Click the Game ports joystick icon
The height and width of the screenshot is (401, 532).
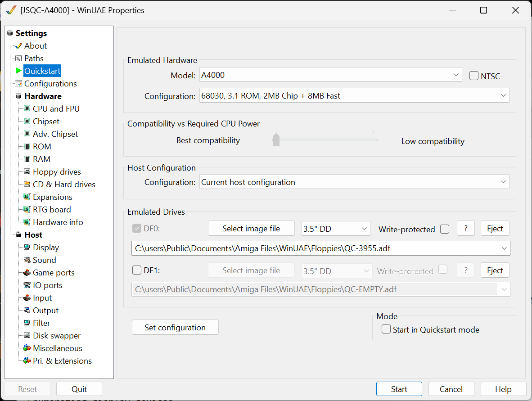[x=27, y=272]
